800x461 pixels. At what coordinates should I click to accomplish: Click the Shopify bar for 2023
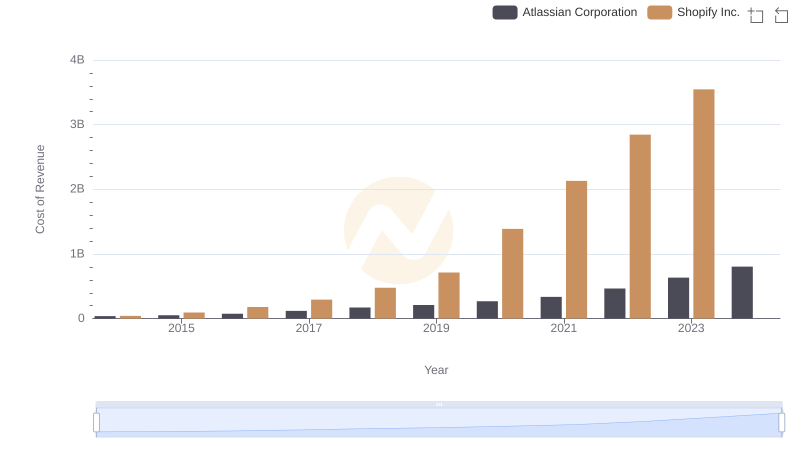[x=704, y=204]
